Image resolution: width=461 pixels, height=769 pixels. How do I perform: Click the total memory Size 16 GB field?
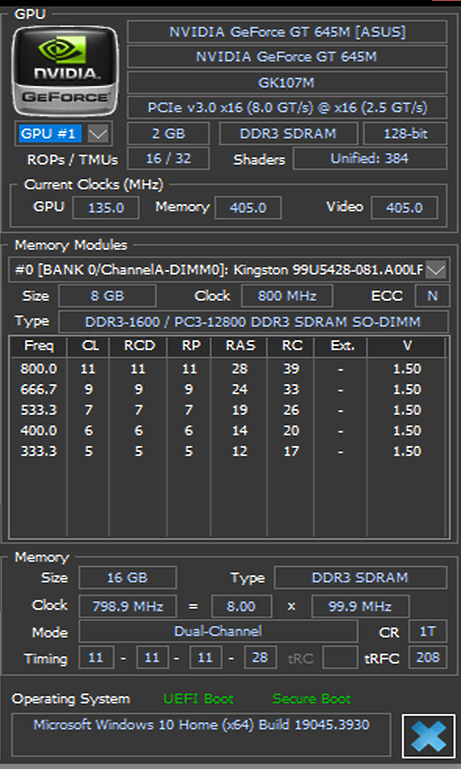coord(128,578)
